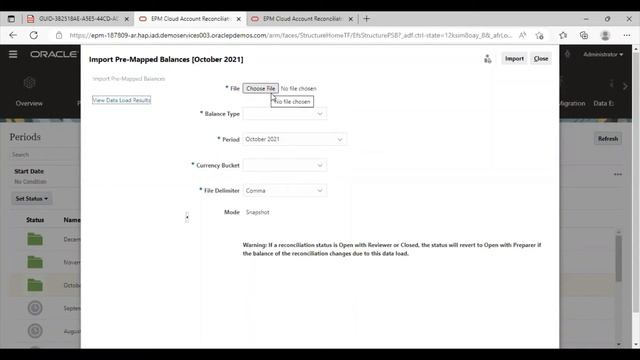Open browser Settings and more menu

point(627,36)
